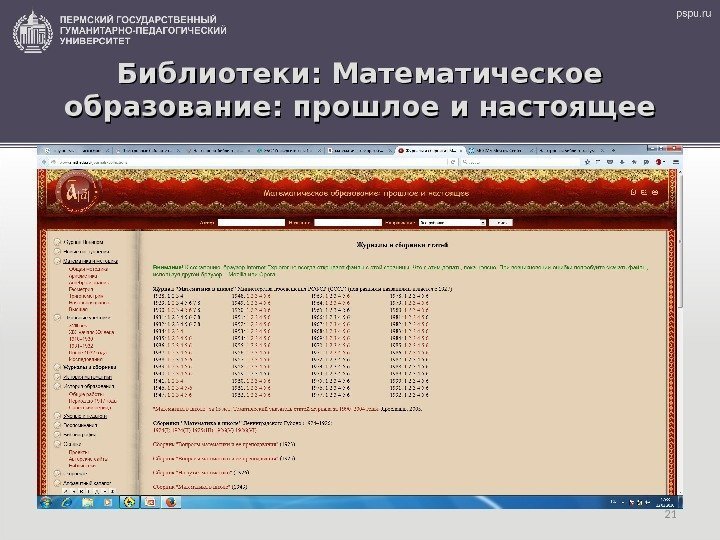Click the browser search box
Image resolution: width=720 pixels, height=540 pixels.
coord(519,162)
